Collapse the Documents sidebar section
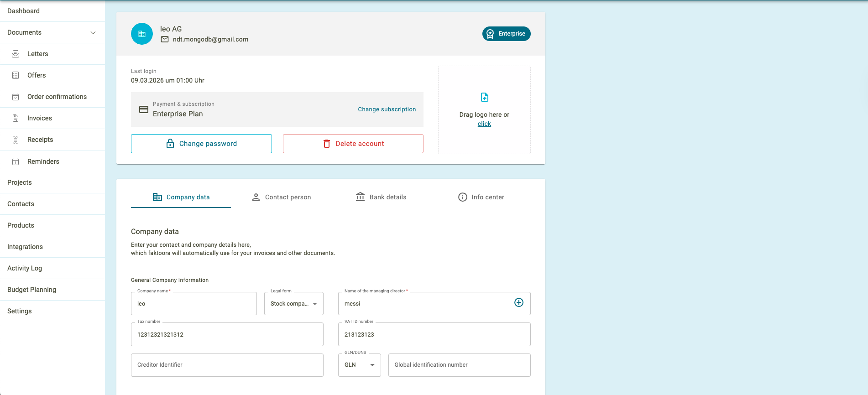 [93, 32]
